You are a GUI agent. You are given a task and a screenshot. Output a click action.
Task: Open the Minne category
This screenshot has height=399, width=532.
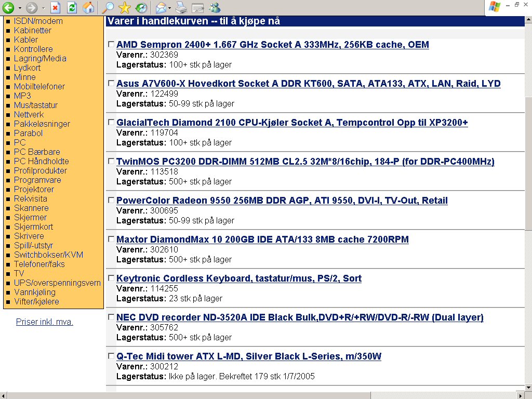pyautogui.click(x=25, y=77)
